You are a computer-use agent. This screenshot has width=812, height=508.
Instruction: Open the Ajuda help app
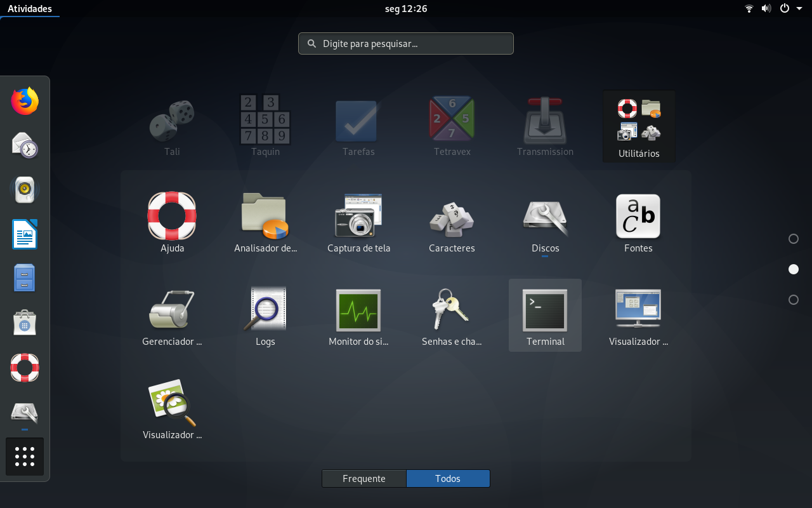172,222
